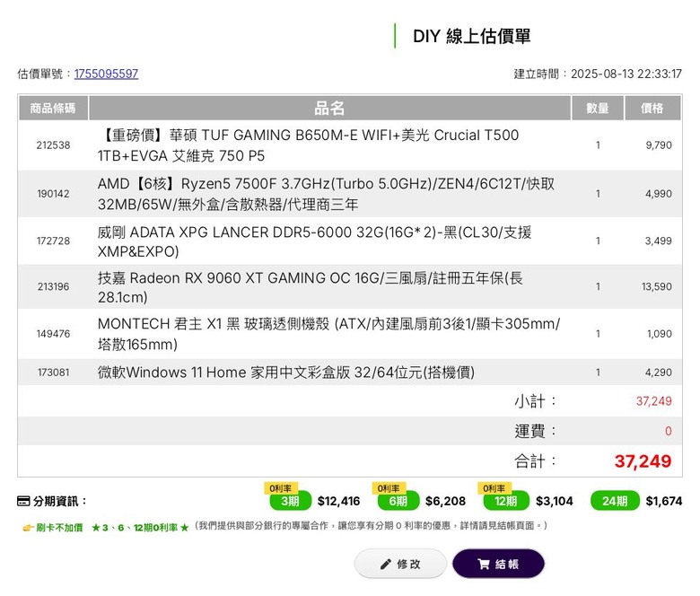Click product code 212538

[53, 145]
